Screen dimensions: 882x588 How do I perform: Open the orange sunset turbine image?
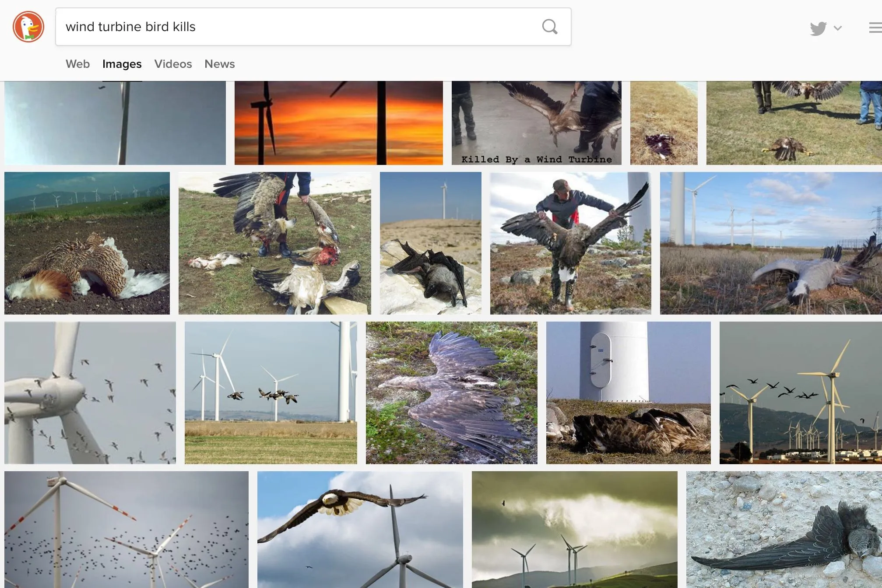[338, 122]
